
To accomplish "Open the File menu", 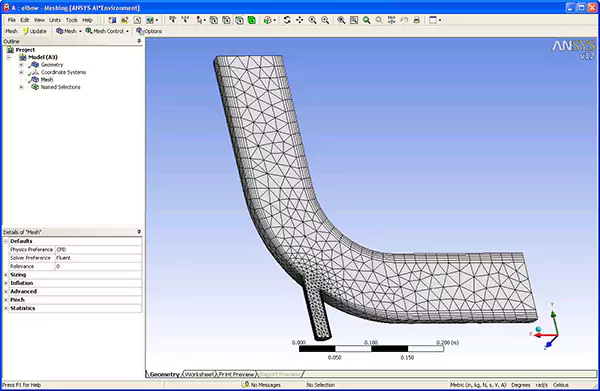I will (x=11, y=20).
